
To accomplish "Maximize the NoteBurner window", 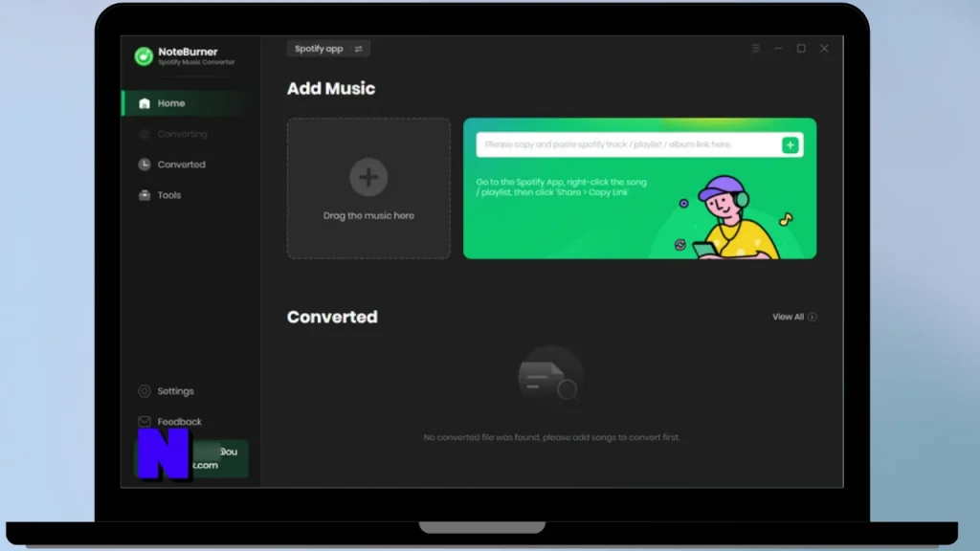I will pos(801,48).
